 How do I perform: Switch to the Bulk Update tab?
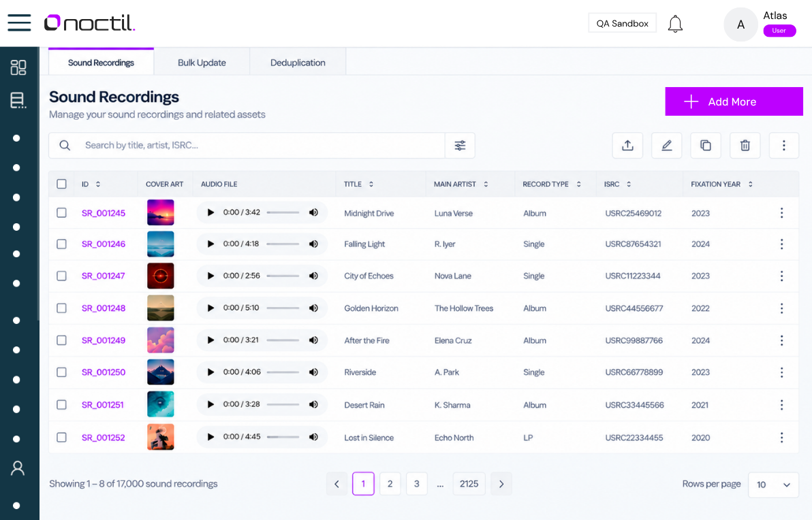click(x=202, y=63)
